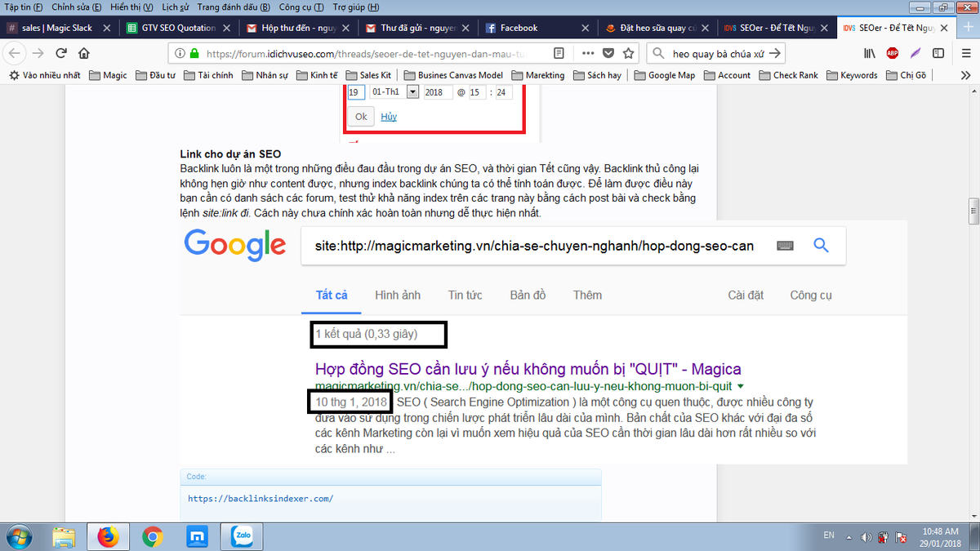Open the Tập tin menu
Screen dimensions: 980x551
[23, 7]
